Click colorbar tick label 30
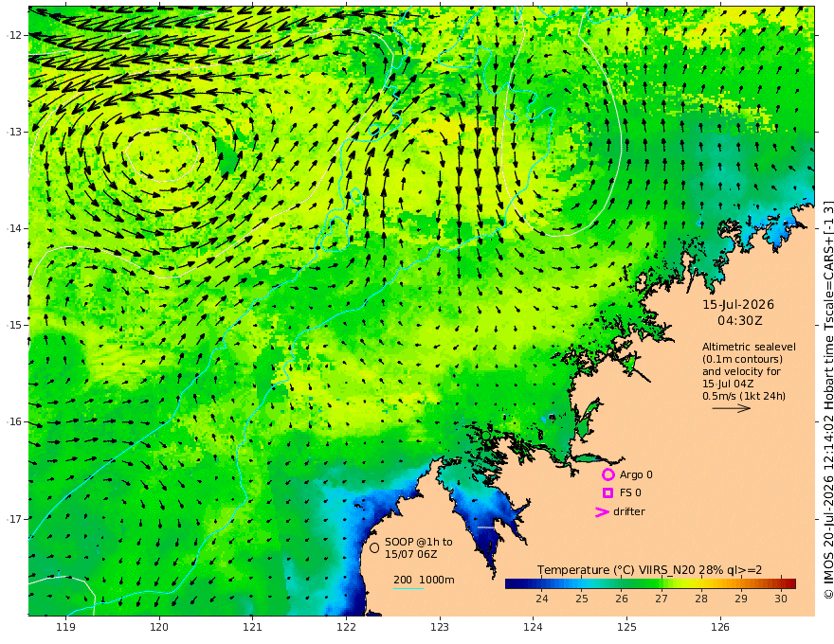This screenshot has height=644, width=834. click(781, 599)
